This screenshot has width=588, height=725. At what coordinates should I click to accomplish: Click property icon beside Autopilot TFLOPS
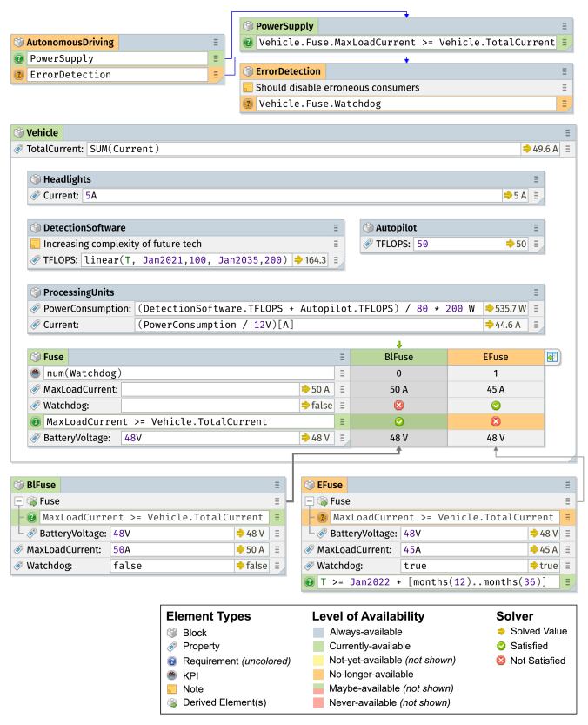(x=368, y=244)
